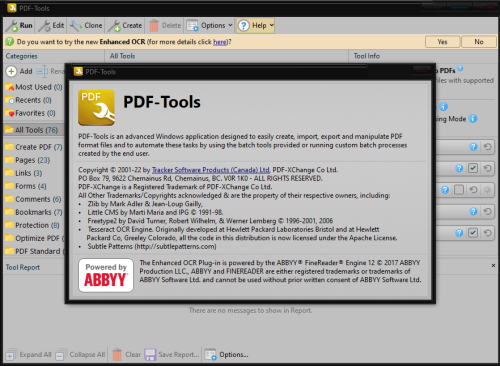Viewport: 500px width, 366px height.
Task: Click reset arrow beside the unchecked checkbox
Action: (473, 190)
